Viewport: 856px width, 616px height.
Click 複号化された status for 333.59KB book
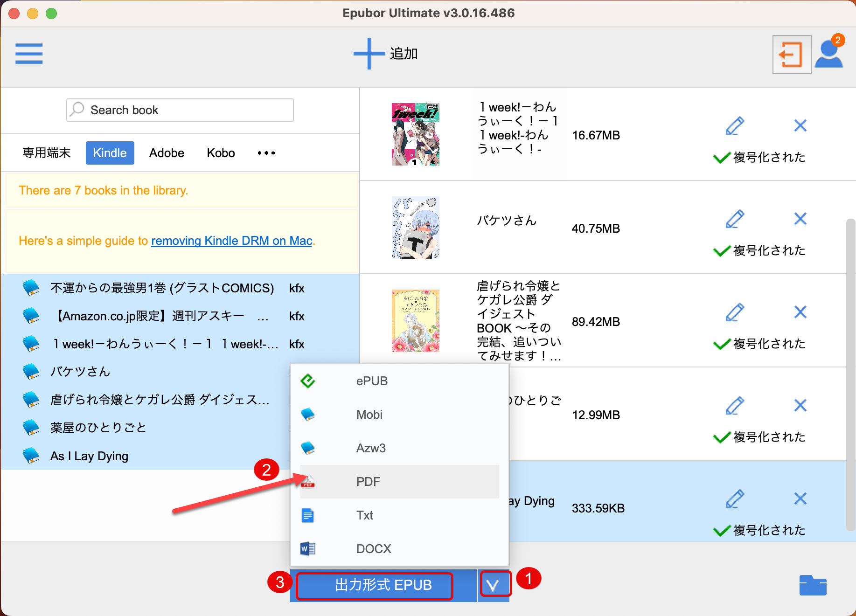tap(759, 530)
